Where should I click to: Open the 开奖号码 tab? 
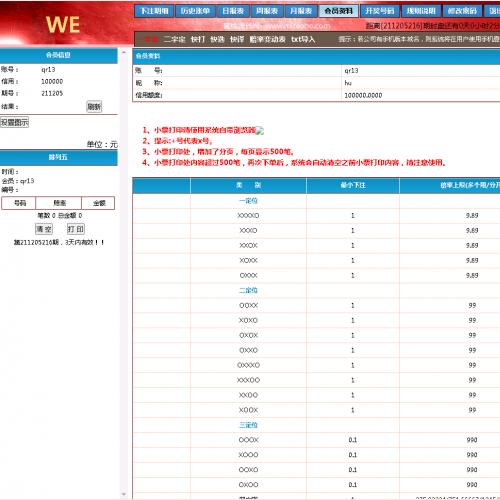(380, 11)
